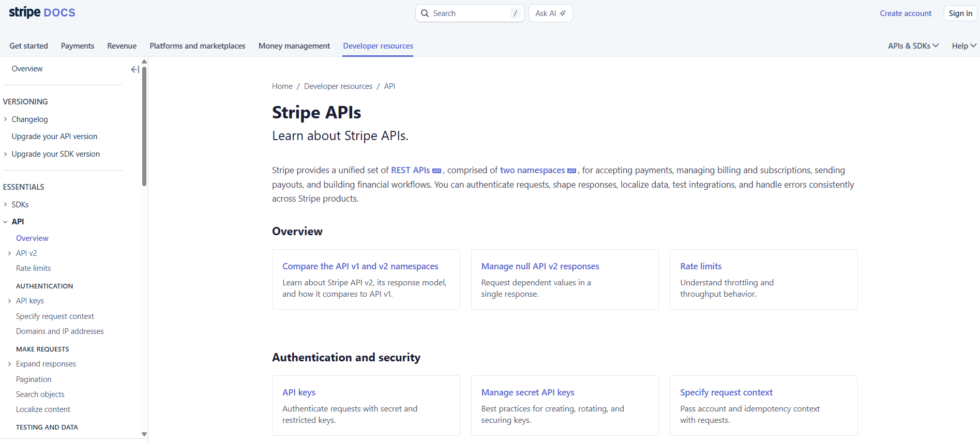Click the SDKs label in sidebar
This screenshot has height=443, width=980.
[20, 205]
